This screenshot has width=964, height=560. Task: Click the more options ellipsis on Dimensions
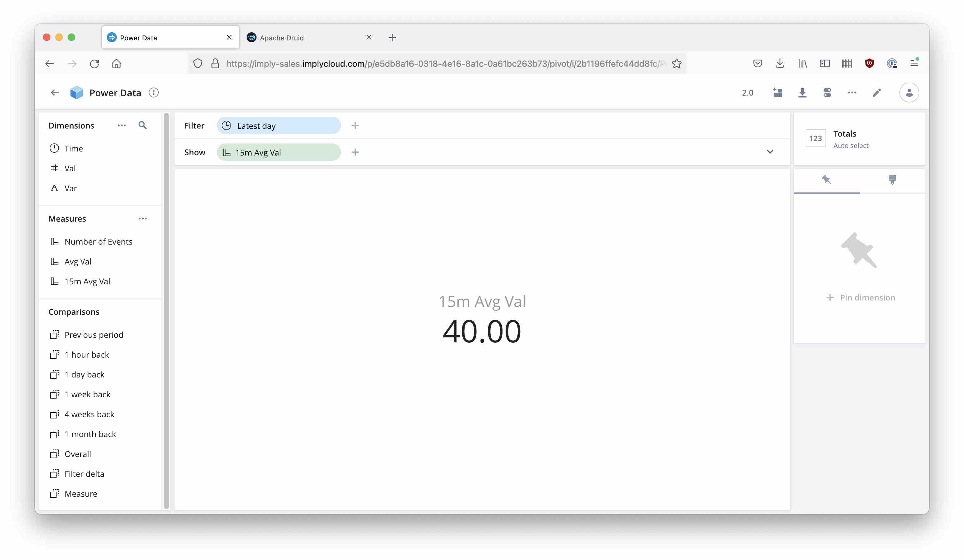coord(122,125)
